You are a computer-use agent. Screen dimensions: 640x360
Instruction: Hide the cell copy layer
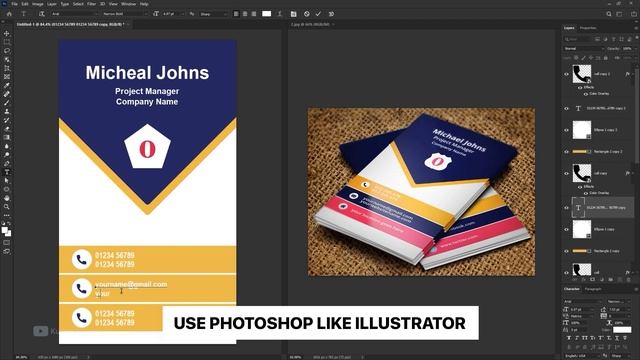click(x=567, y=173)
